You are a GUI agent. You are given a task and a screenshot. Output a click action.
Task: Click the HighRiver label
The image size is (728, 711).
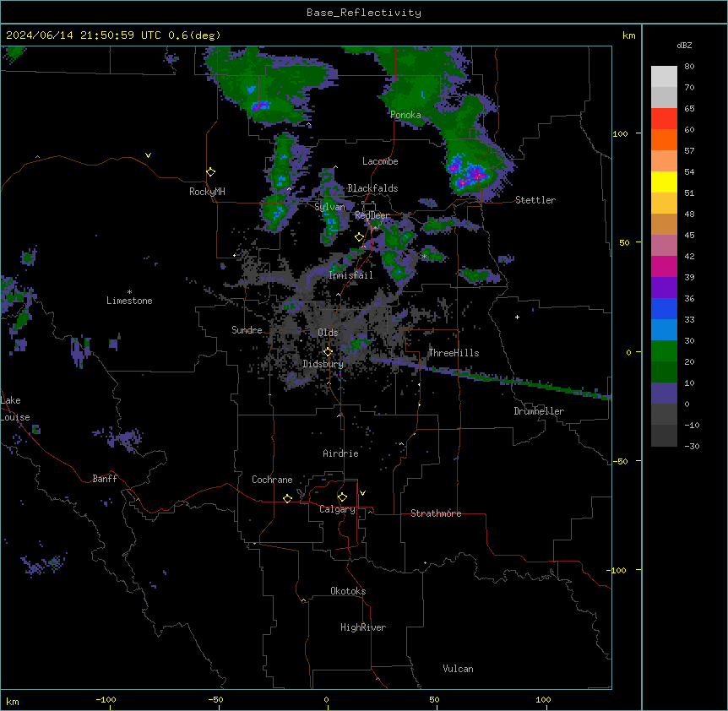point(363,627)
